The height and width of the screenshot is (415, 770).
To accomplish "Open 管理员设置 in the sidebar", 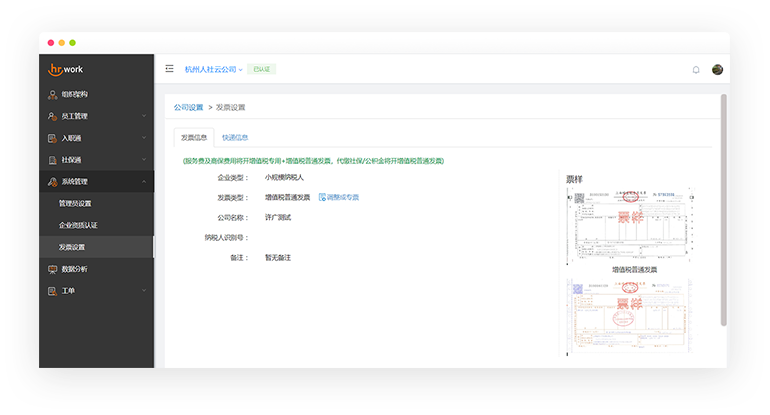I will pos(75,204).
